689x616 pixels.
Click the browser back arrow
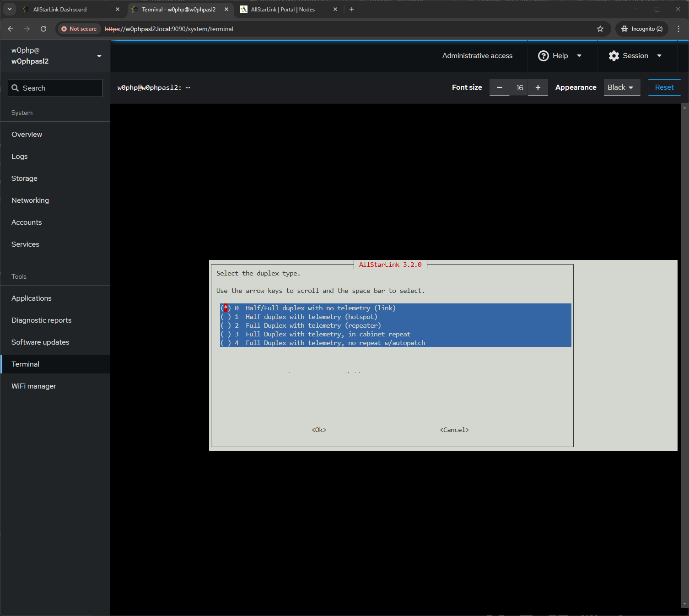(x=11, y=29)
